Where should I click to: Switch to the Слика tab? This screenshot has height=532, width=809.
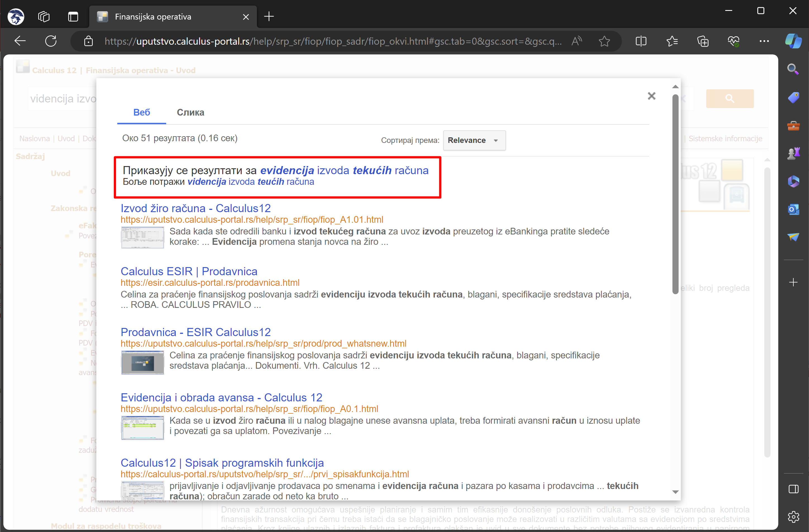(x=190, y=112)
